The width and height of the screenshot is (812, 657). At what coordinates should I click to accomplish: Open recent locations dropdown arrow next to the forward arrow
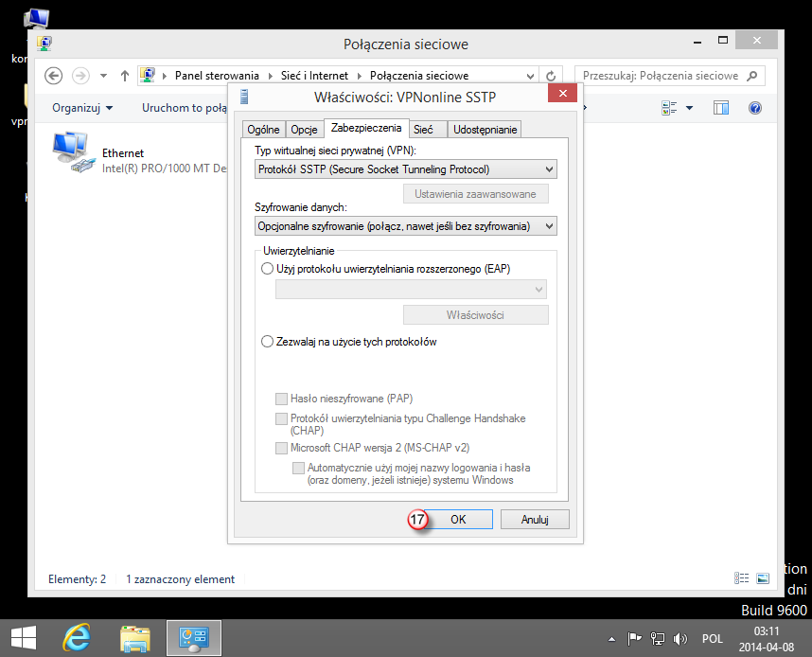[x=103, y=76]
